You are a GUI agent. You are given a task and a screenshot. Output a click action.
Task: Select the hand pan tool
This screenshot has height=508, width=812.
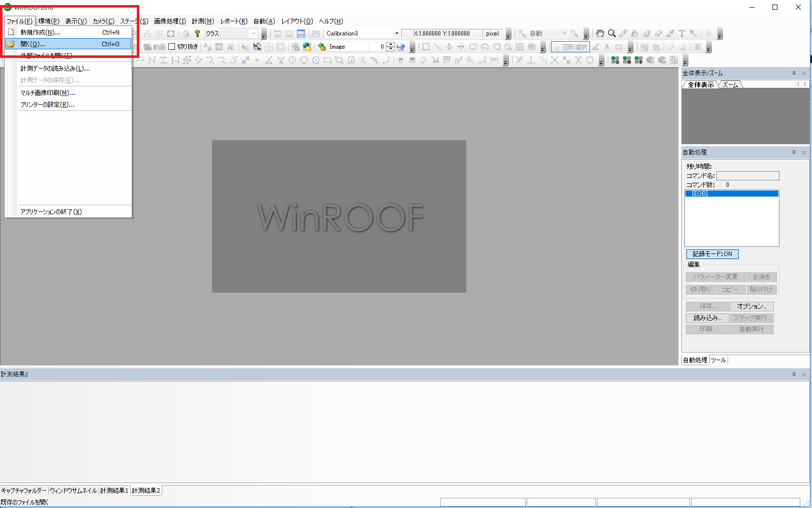[600, 34]
